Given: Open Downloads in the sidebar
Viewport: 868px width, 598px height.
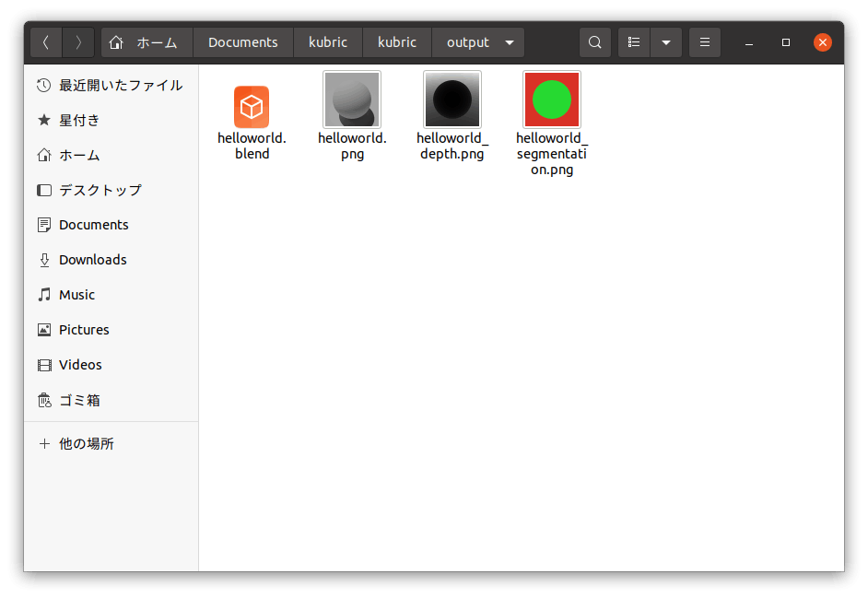Looking at the screenshot, I should 111,260.
